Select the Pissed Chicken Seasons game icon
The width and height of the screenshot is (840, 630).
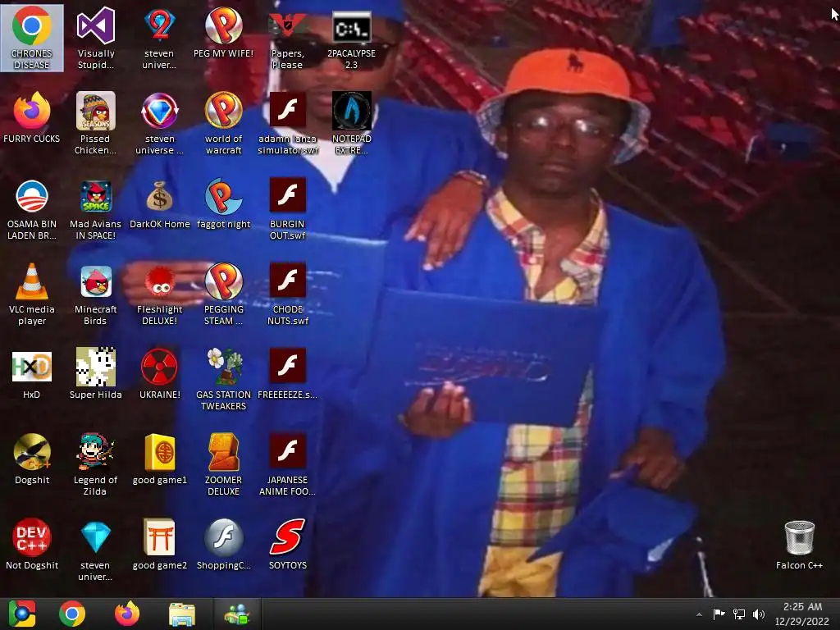(x=95, y=123)
